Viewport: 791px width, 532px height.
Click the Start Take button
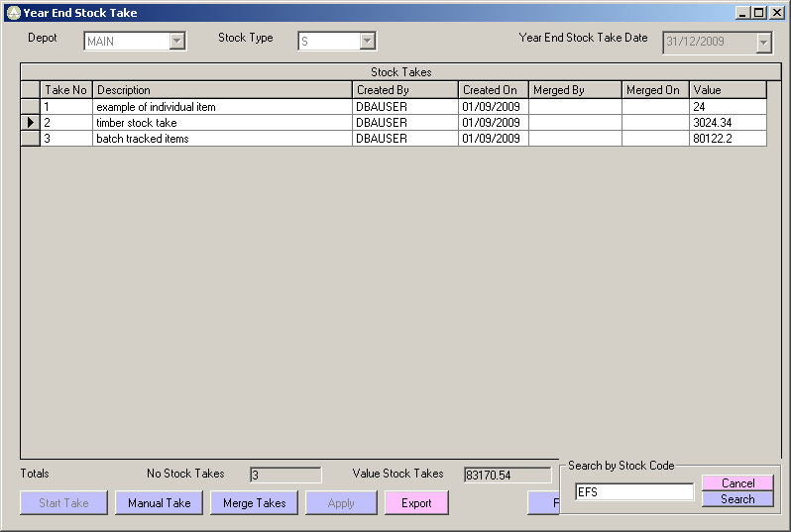[63, 502]
